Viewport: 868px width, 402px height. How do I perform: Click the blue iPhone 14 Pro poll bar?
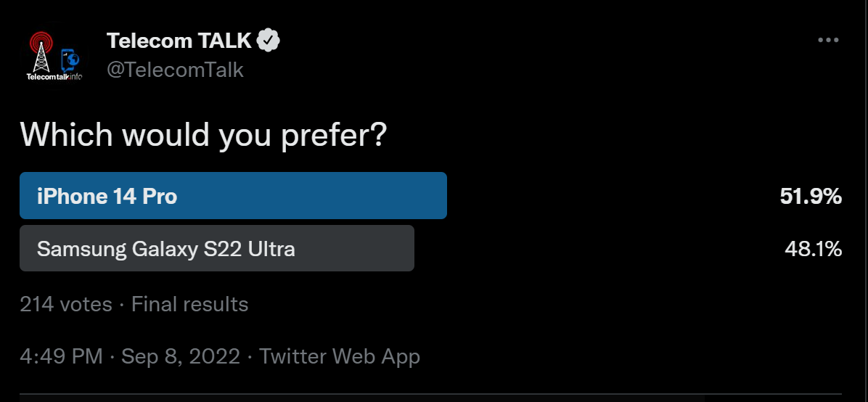[x=233, y=195]
